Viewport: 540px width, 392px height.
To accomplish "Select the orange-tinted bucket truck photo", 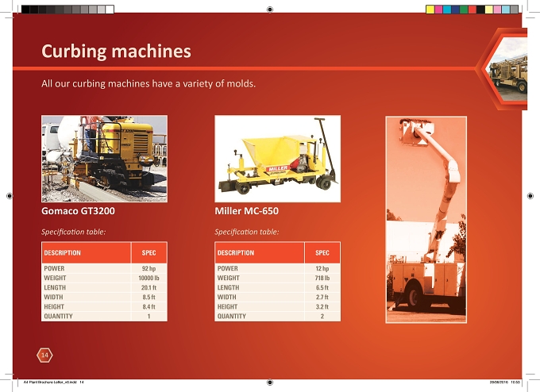I will click(x=426, y=220).
